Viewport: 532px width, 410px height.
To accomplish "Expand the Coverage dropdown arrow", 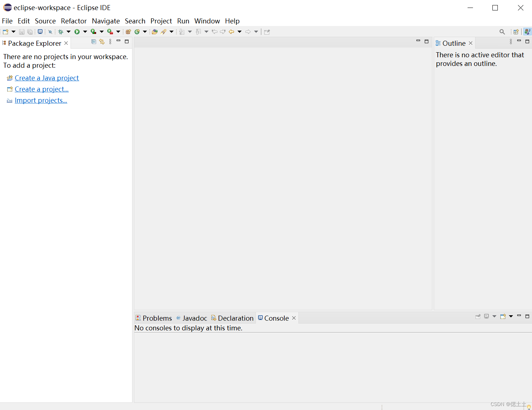I will pos(102,32).
